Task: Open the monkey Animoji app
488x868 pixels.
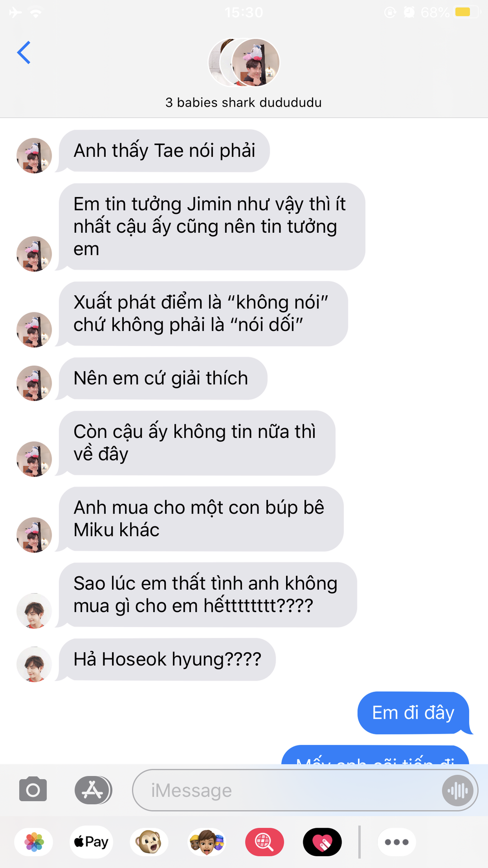Action: (149, 842)
